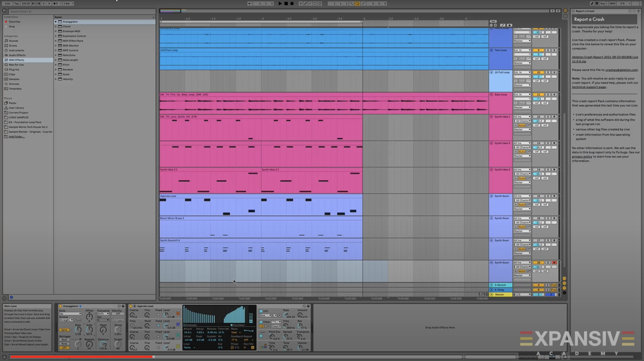Open the privacy policy link
The image size is (644, 361).
[x=582, y=156]
